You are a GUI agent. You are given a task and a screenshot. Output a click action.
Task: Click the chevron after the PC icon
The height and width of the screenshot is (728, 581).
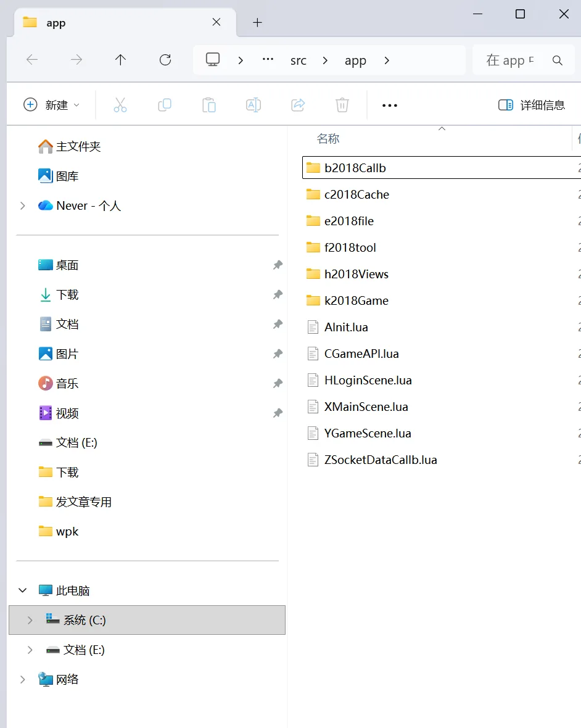[241, 60]
